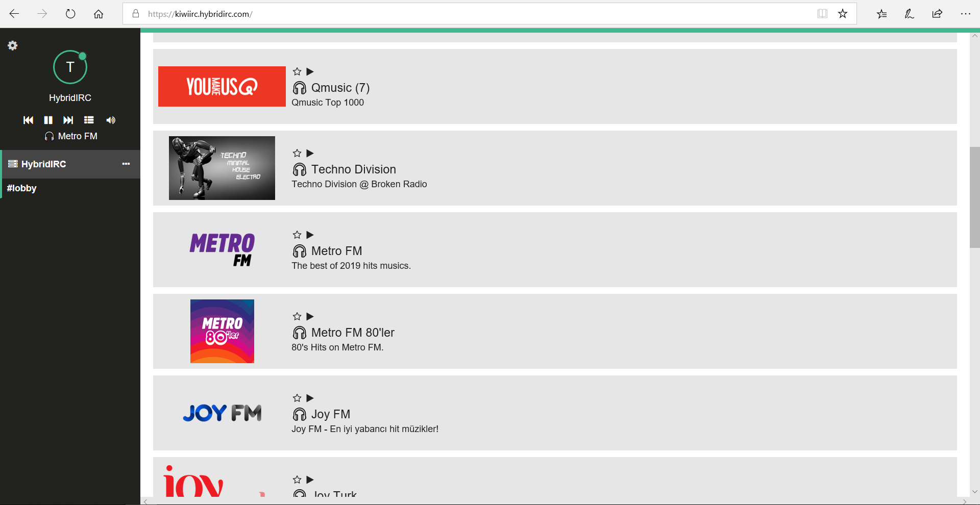This screenshot has width=980, height=505.
Task: Play the Metro FM 80'ler station
Action: [x=310, y=316]
